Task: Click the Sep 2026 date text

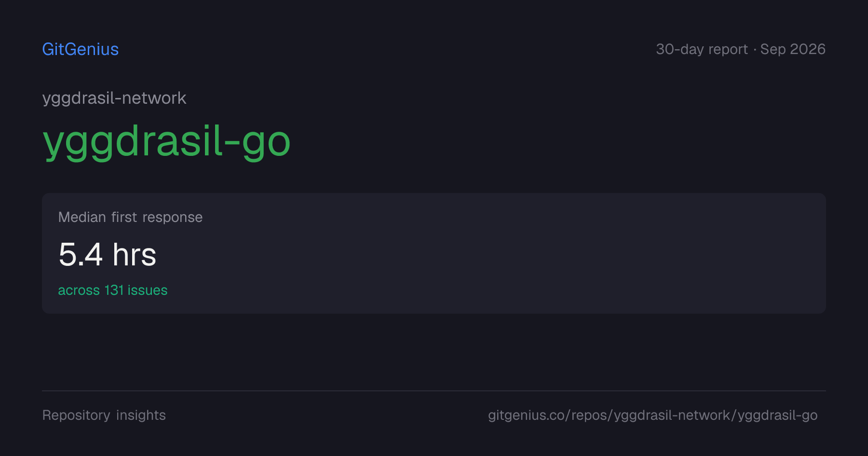Action: point(793,49)
